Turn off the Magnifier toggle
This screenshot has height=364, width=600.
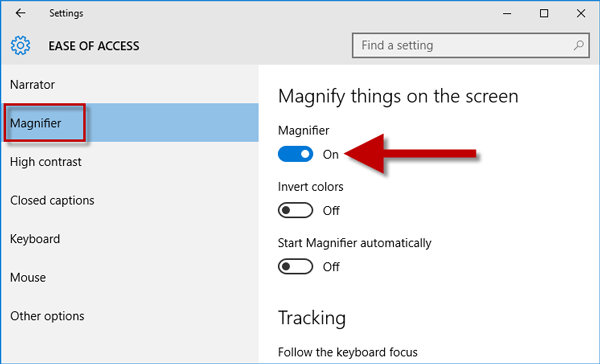tap(295, 154)
